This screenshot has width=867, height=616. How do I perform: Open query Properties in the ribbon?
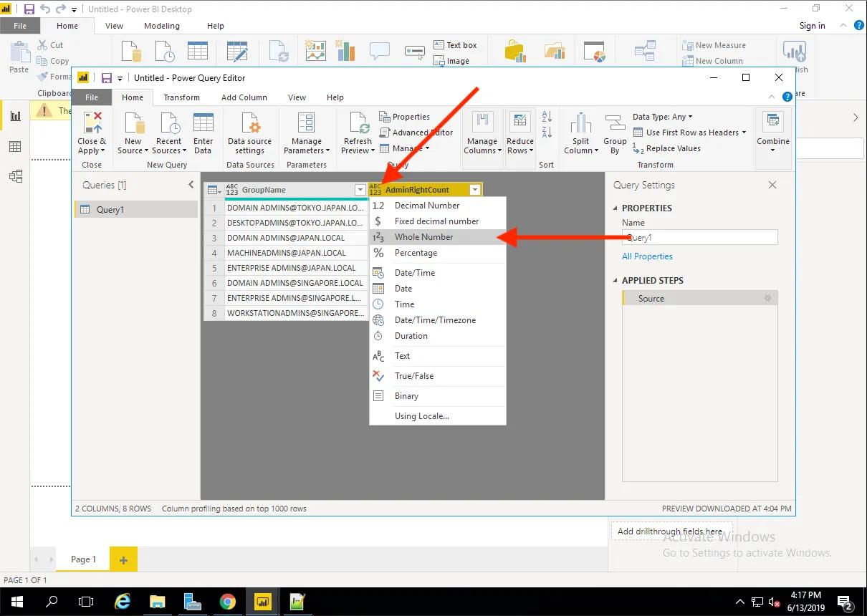click(405, 117)
